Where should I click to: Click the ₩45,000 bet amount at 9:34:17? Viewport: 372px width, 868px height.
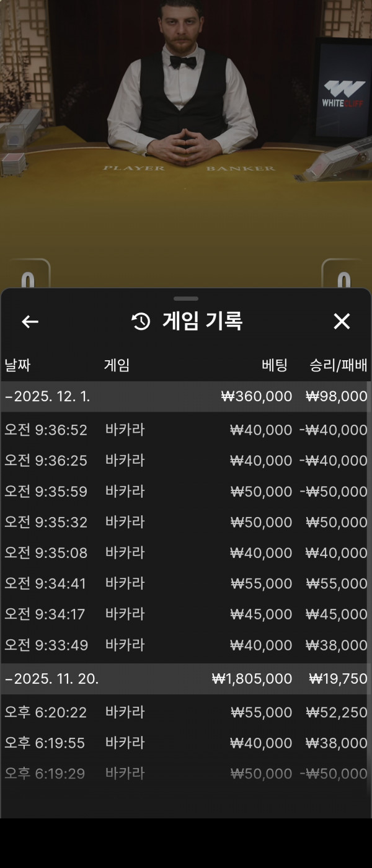click(261, 614)
